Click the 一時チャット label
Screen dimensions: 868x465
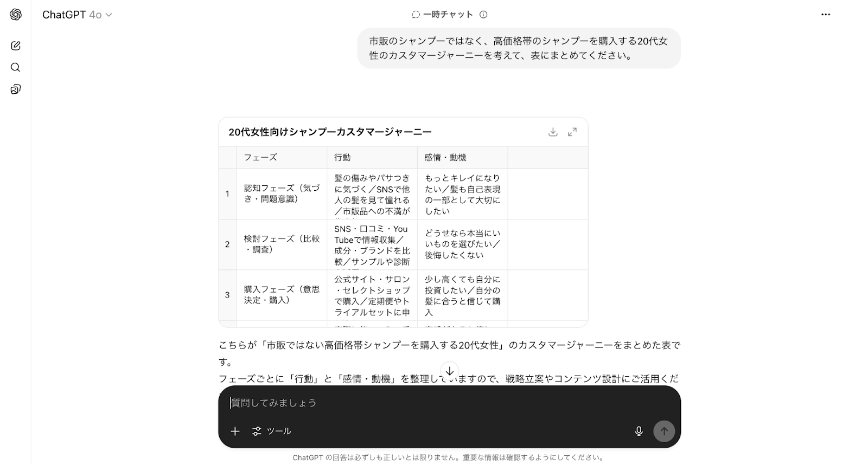[x=448, y=15]
